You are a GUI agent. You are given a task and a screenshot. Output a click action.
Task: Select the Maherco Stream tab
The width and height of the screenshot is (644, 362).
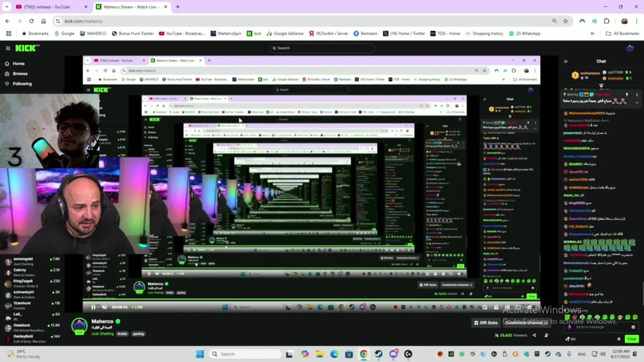tap(131, 7)
